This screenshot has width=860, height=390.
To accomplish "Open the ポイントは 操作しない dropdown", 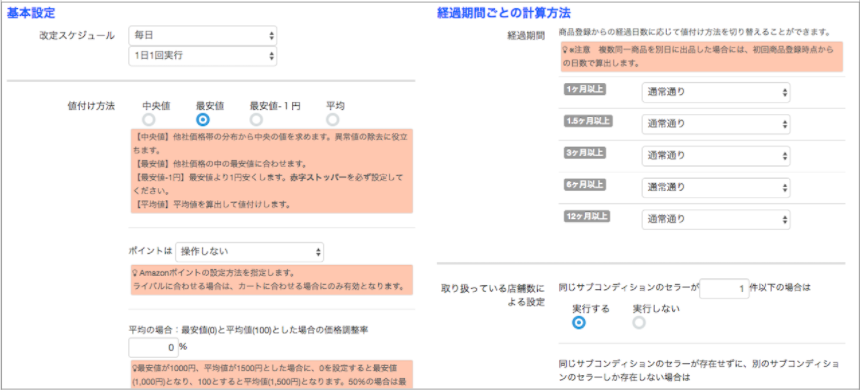I will 250,252.
